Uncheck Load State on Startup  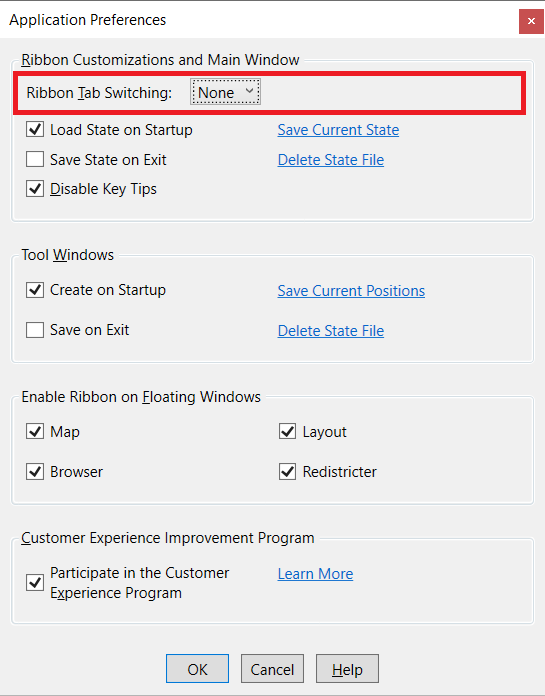click(x=35, y=130)
